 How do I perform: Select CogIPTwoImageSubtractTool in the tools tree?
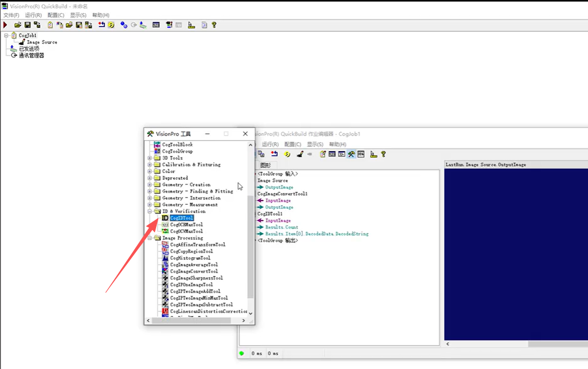tap(201, 305)
